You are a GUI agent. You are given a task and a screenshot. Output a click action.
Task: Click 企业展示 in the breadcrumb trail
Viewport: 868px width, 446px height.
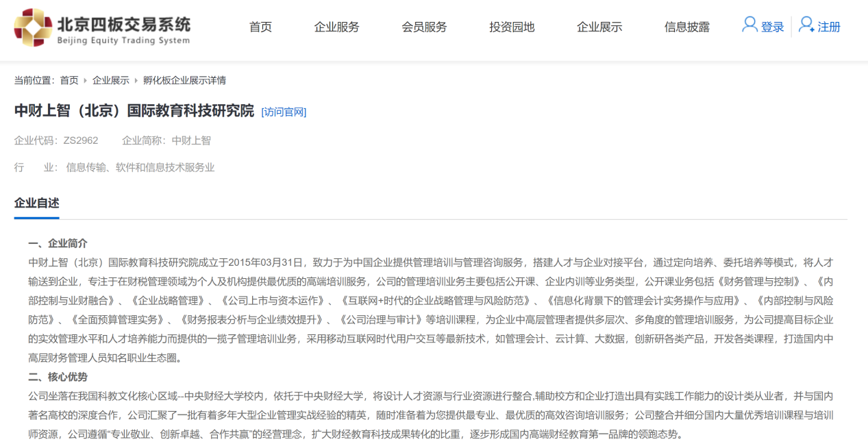click(111, 80)
